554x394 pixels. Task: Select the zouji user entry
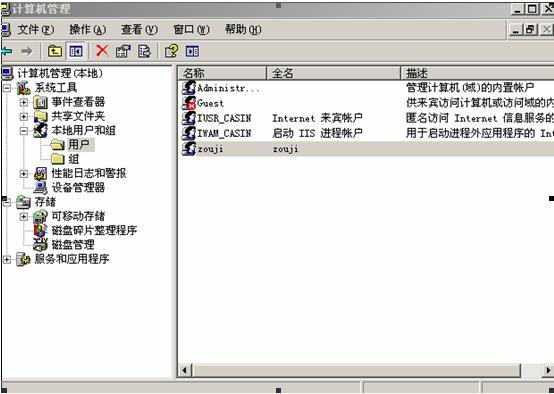coord(210,149)
